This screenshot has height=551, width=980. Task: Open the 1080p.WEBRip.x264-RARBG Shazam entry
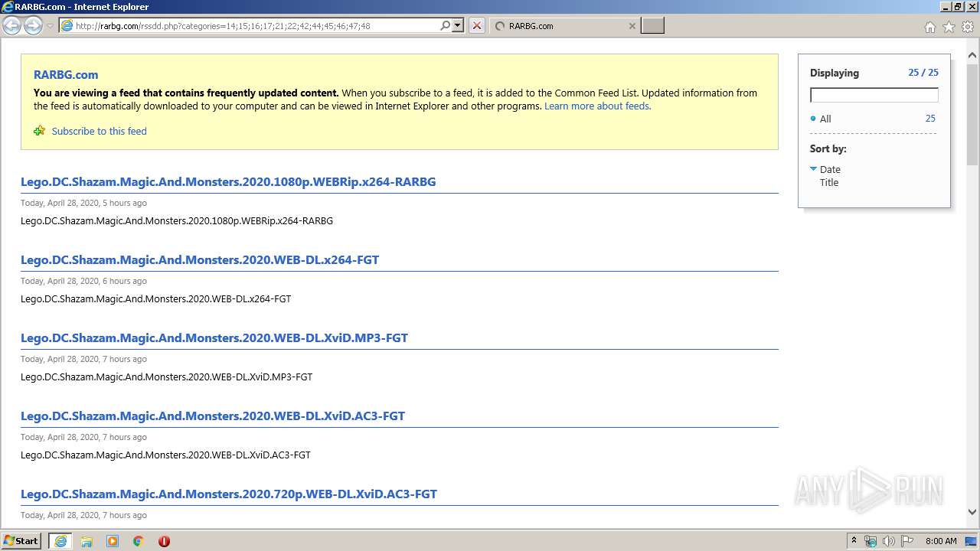pyautogui.click(x=228, y=182)
